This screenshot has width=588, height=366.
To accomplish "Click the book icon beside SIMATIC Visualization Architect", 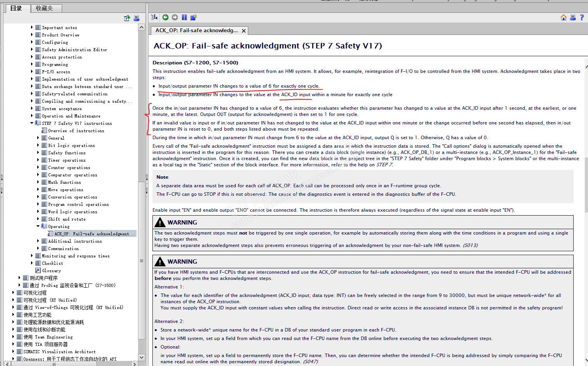I will point(19,352).
